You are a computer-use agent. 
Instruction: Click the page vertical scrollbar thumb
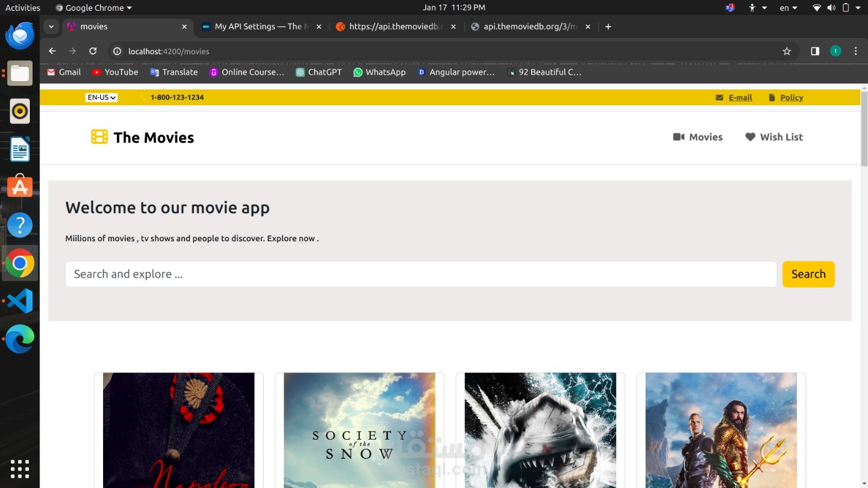(864, 129)
